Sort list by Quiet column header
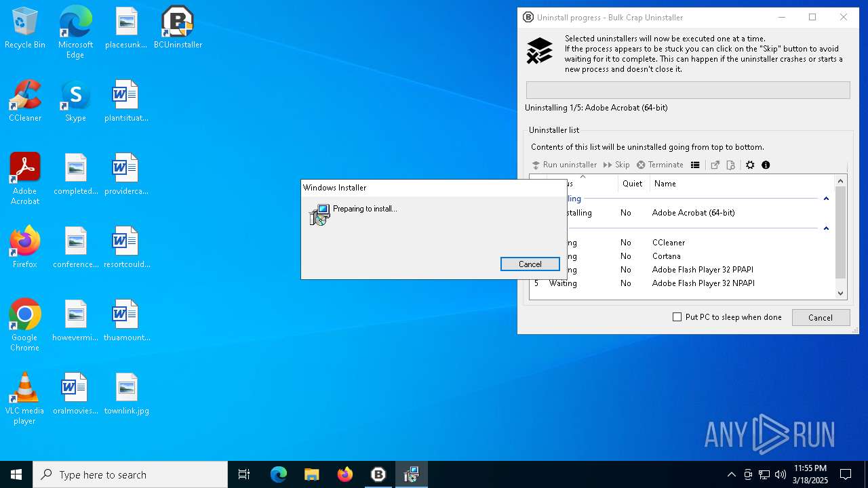 [x=633, y=184]
